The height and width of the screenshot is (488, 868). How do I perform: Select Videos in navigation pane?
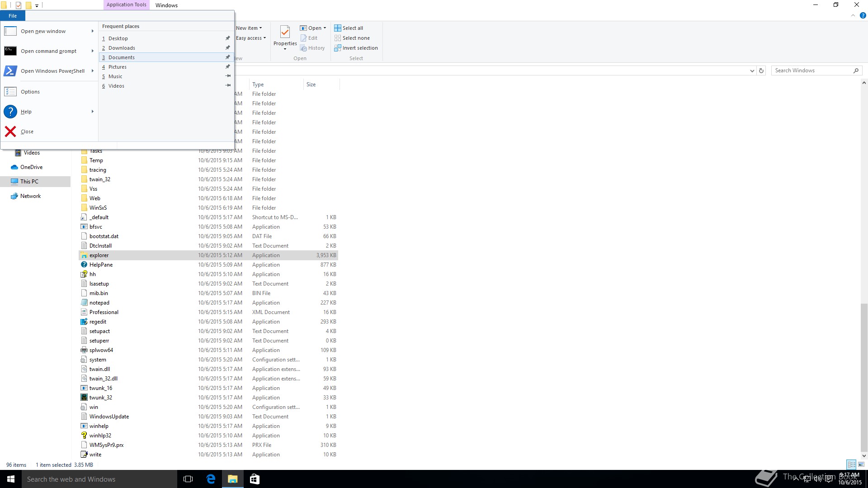click(x=32, y=153)
